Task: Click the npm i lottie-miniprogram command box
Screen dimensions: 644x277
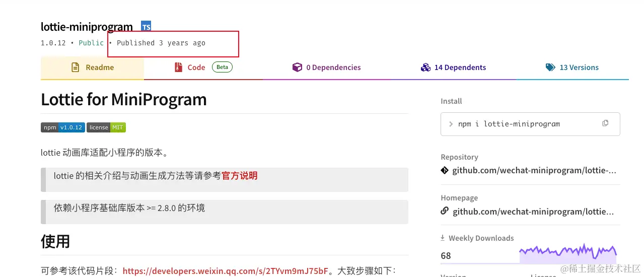Action: point(530,124)
